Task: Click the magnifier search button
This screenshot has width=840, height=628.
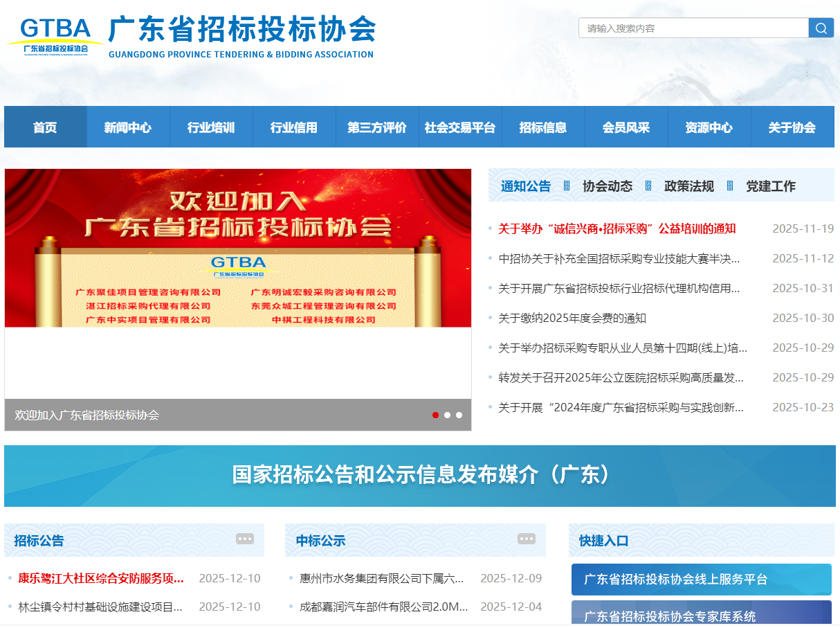Action: tap(821, 28)
